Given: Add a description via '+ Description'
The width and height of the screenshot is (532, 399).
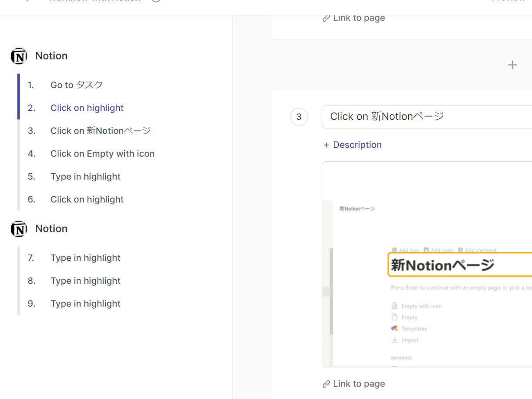Looking at the screenshot, I should click(352, 145).
